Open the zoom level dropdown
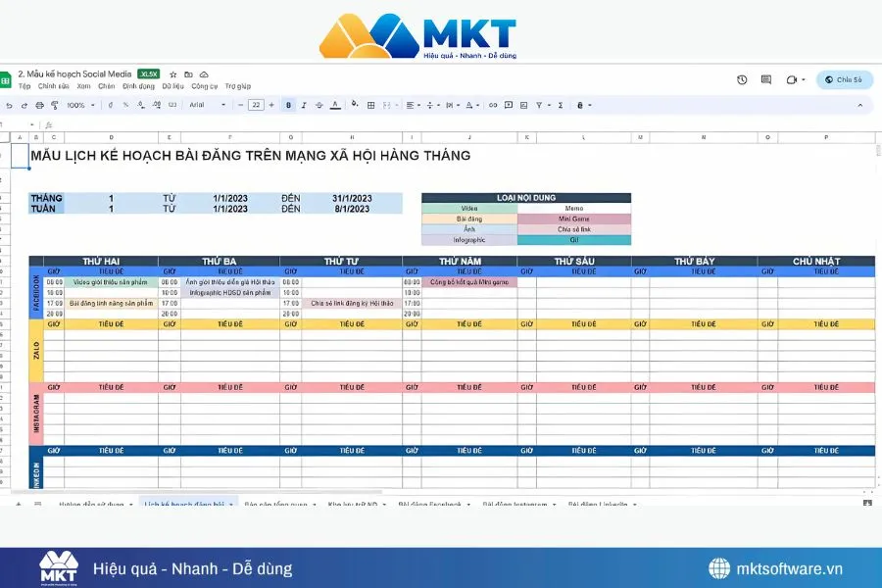 click(x=83, y=105)
